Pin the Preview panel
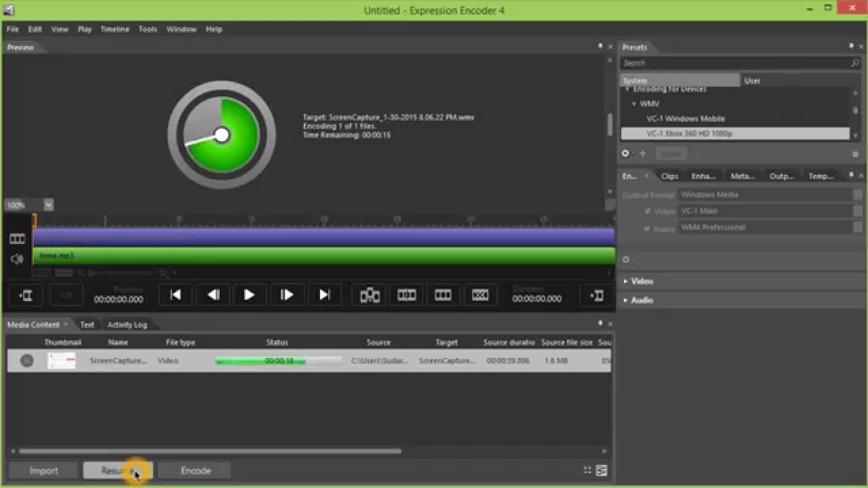The width and height of the screenshot is (868, 488). tap(600, 47)
